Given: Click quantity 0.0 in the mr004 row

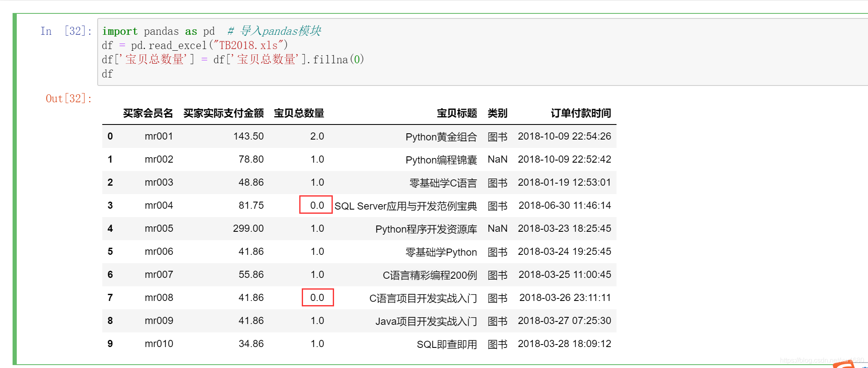Looking at the screenshot, I should (317, 205).
